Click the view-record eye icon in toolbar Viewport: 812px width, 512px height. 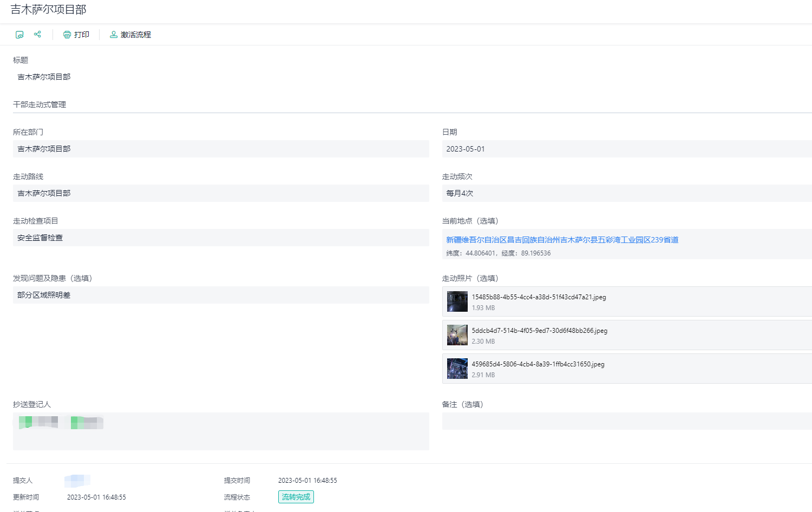19,35
